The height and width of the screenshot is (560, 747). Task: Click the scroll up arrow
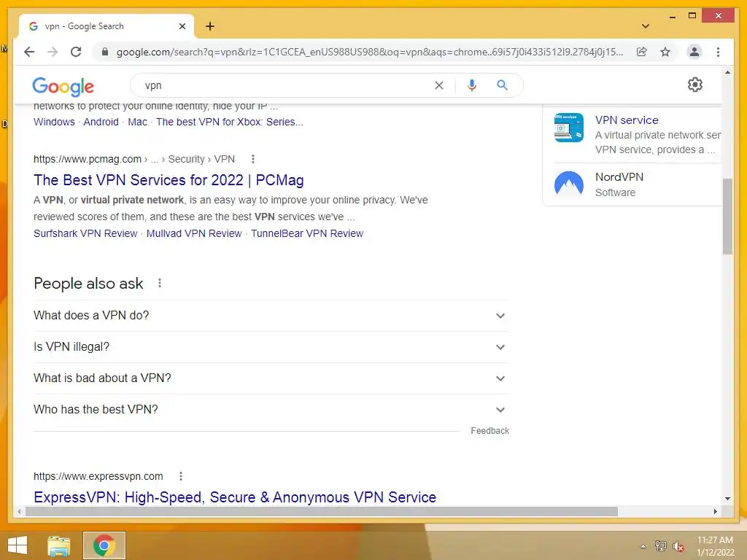727,72
